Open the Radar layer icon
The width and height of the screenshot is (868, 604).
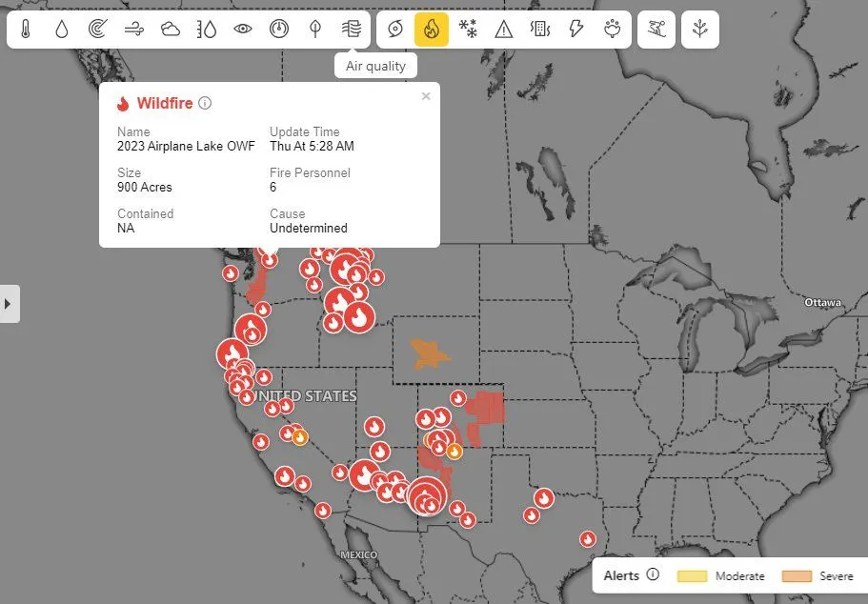(97, 29)
